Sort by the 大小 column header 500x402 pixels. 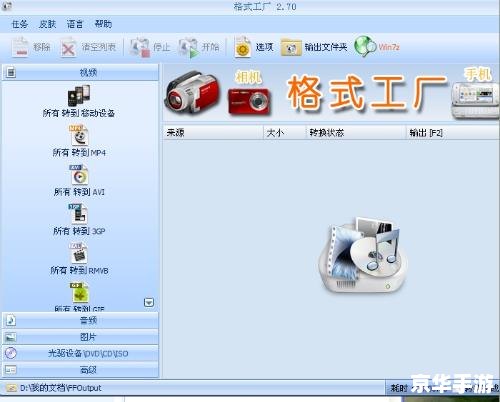tap(284, 133)
